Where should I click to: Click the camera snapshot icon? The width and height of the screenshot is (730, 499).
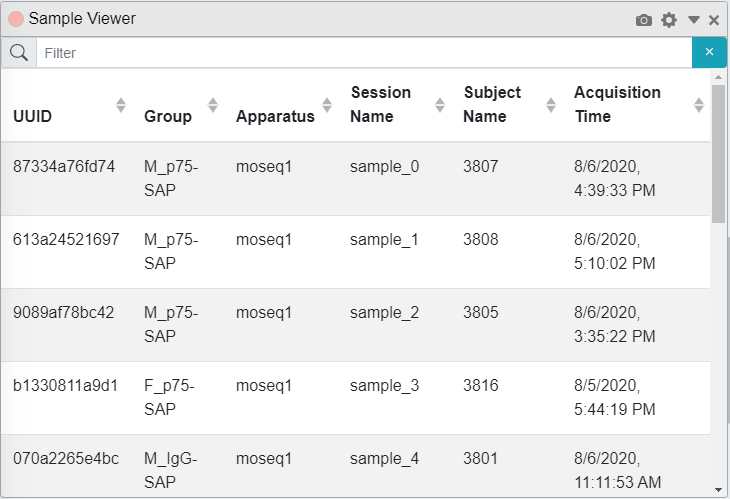[x=643, y=20]
